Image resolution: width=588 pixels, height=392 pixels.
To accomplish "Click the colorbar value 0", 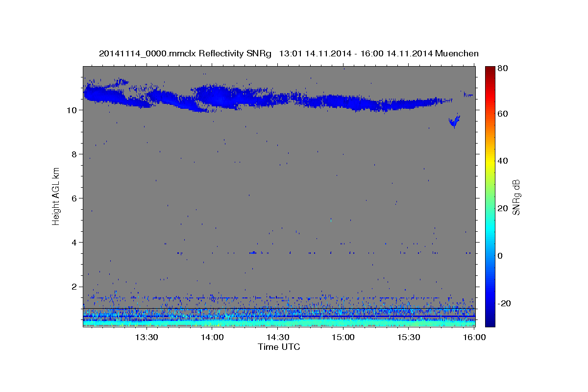I will tap(500, 256).
